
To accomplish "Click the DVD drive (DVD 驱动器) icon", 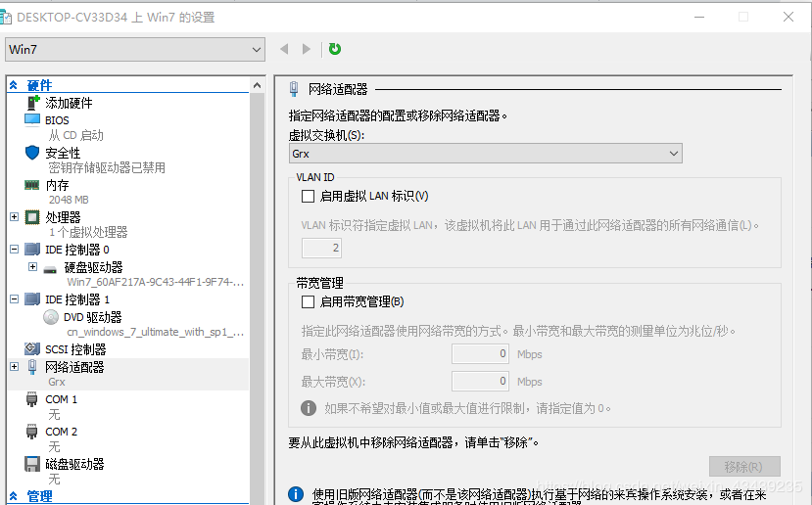I will (51, 317).
